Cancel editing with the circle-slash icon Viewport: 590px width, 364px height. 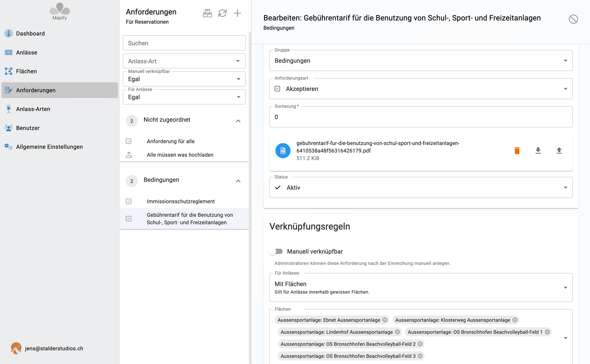tap(573, 19)
